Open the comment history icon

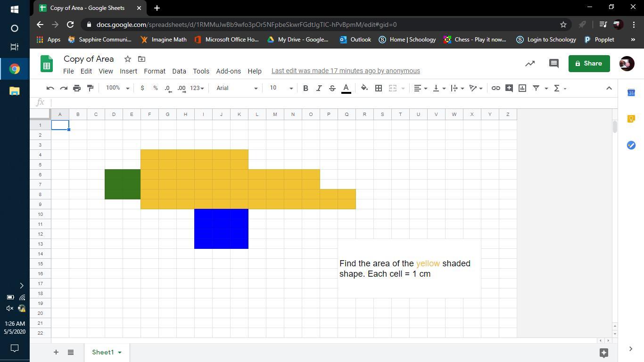(x=554, y=64)
